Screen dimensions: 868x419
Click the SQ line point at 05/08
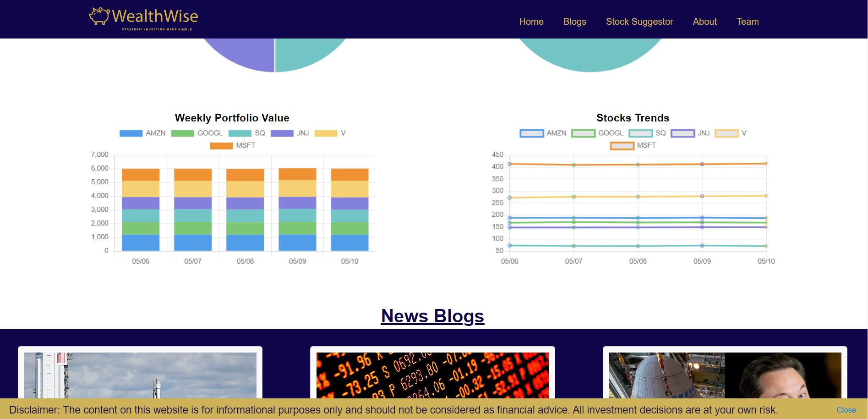point(638,246)
